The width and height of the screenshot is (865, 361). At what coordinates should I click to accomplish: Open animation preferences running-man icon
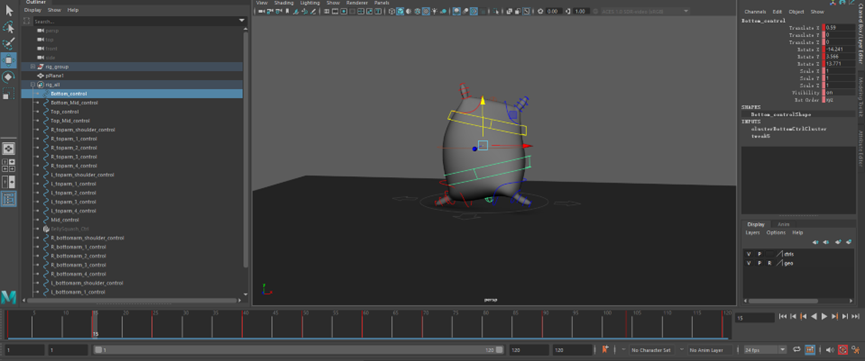coord(856,349)
